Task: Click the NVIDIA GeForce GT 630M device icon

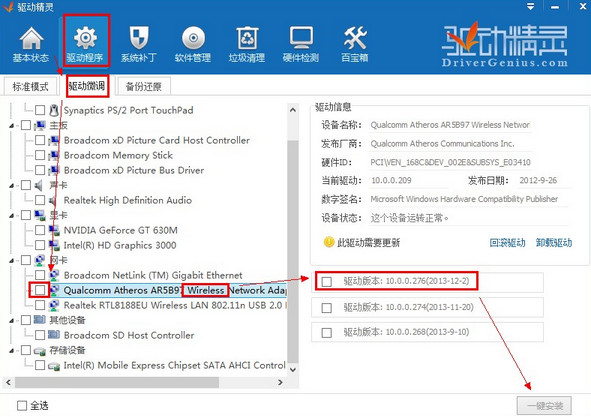Action: pyautogui.click(x=54, y=230)
